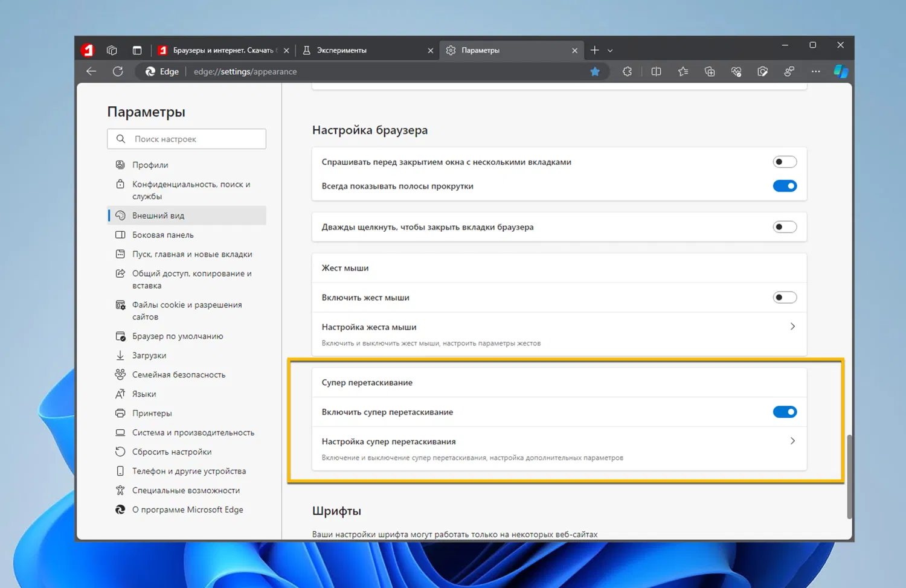Click the Телефон и другие устройства phone icon
This screenshot has width=906, height=588.
pos(120,471)
